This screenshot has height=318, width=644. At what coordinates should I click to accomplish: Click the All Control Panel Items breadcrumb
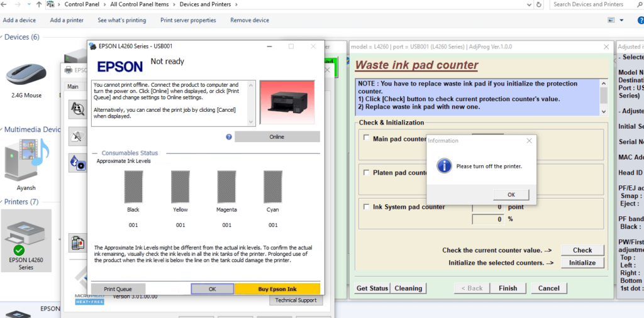pyautogui.click(x=140, y=4)
